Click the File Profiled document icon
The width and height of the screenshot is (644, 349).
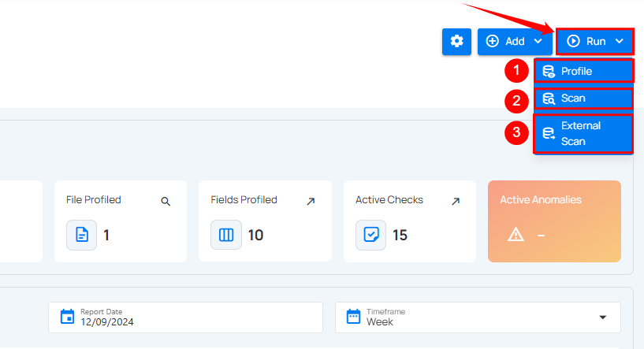(81, 235)
